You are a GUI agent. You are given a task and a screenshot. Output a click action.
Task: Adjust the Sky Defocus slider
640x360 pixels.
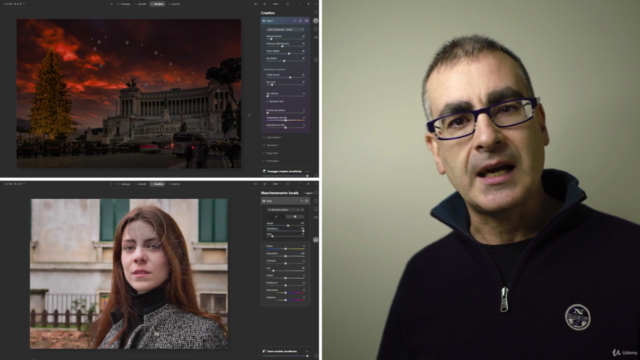coord(285,96)
